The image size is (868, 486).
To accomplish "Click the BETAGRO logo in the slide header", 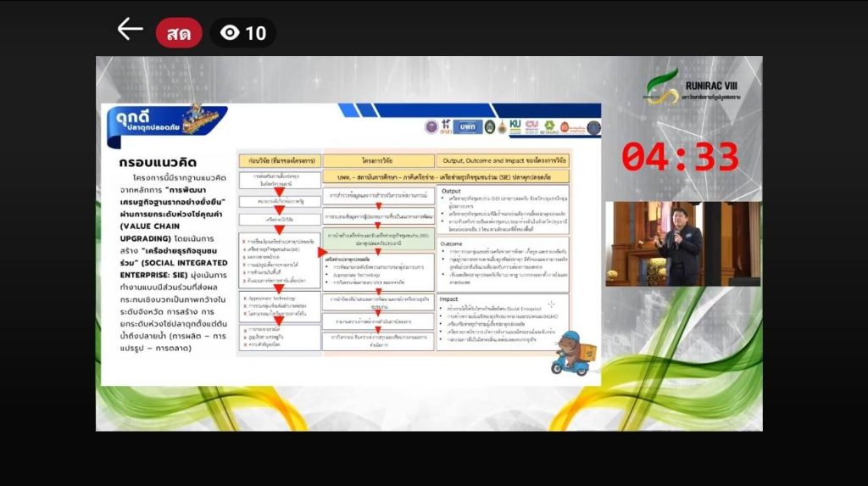I will pos(549,126).
